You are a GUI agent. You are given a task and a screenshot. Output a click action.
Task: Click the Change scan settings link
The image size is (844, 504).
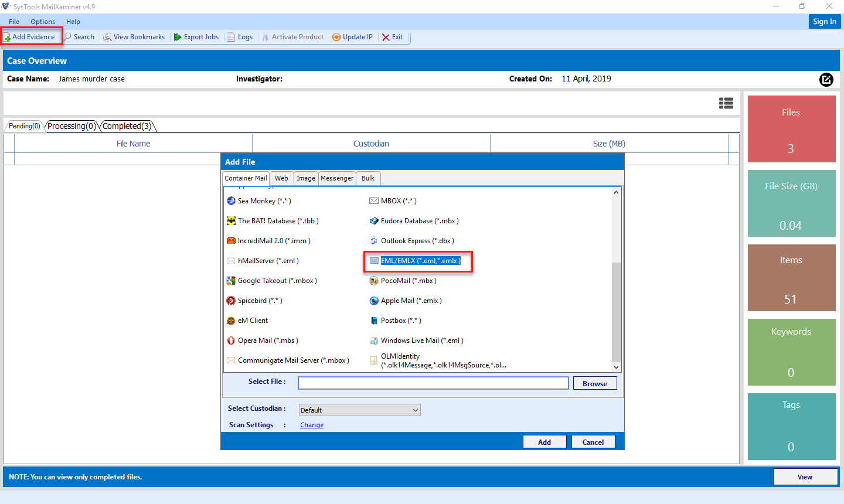click(312, 425)
